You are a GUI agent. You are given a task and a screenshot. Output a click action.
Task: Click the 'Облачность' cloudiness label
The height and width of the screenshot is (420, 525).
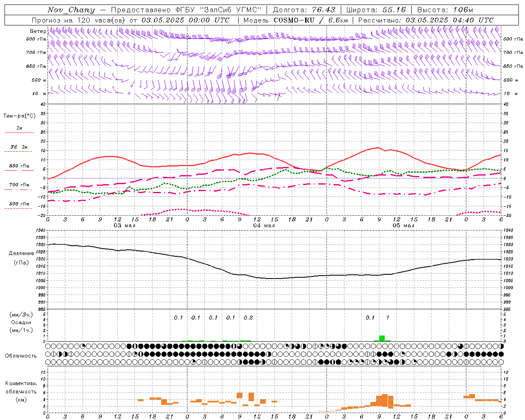(21, 356)
